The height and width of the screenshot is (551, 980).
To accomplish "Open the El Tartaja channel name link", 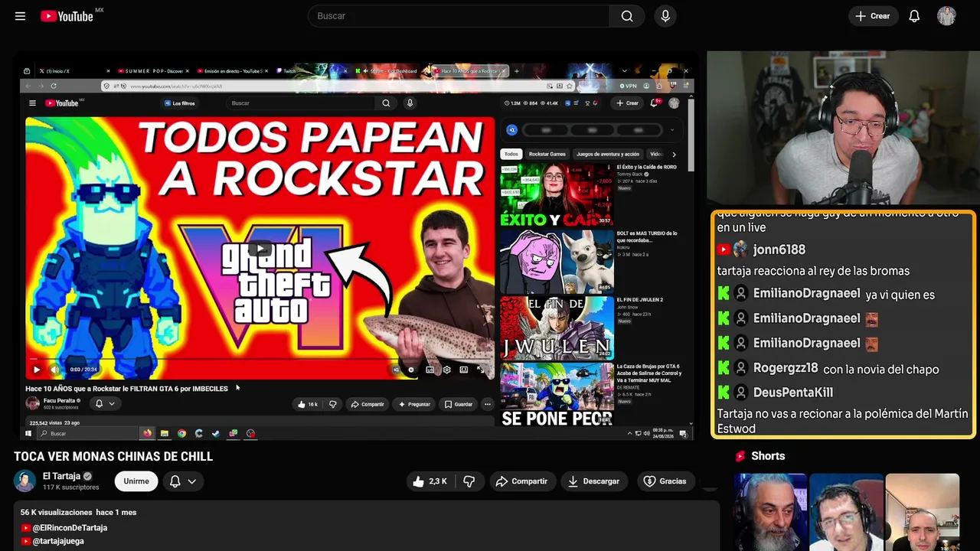I will coord(61,476).
